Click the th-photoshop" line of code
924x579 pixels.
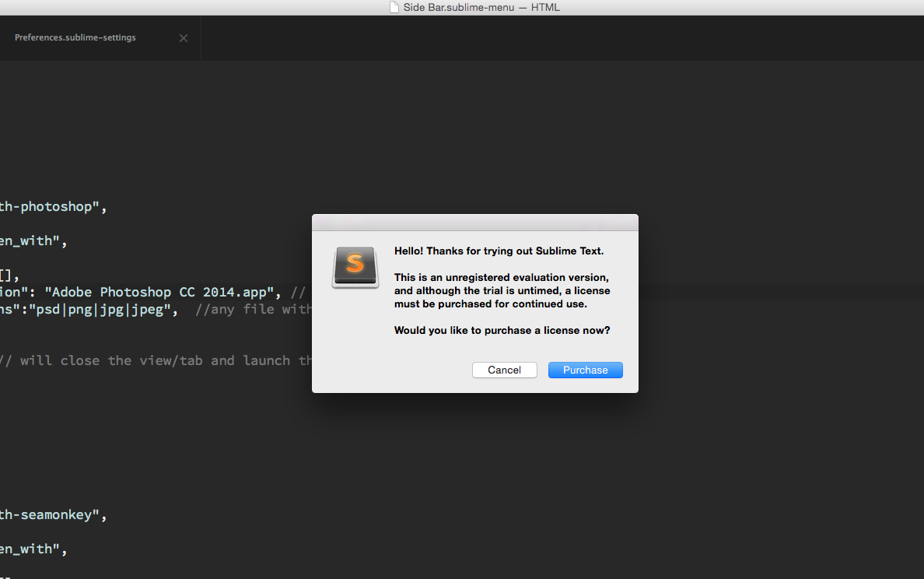tap(54, 207)
